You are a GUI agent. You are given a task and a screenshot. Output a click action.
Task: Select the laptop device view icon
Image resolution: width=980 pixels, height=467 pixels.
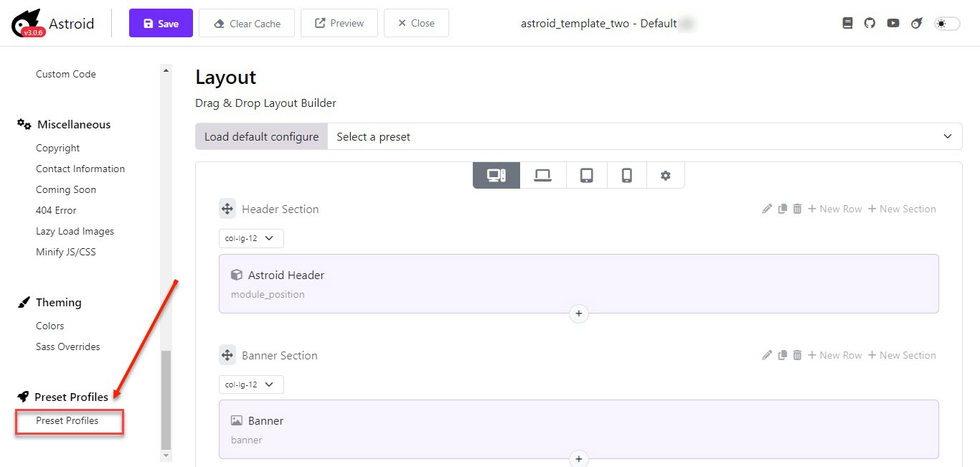542,175
